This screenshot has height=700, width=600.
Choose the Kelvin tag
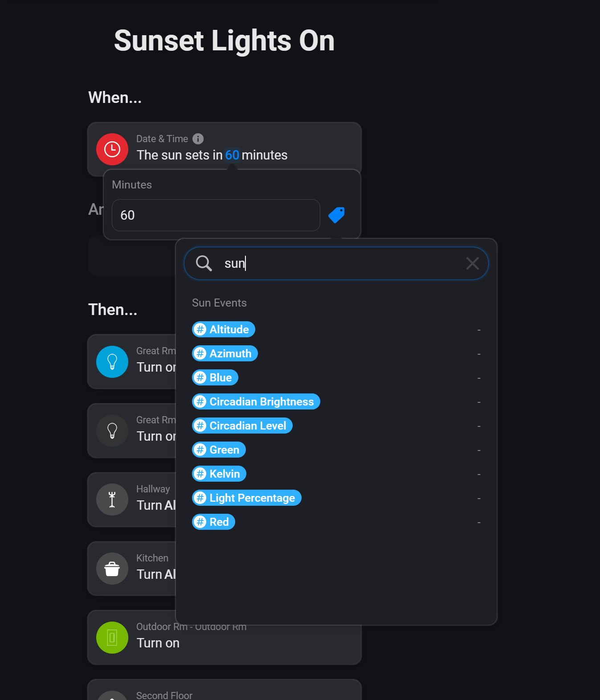click(219, 474)
